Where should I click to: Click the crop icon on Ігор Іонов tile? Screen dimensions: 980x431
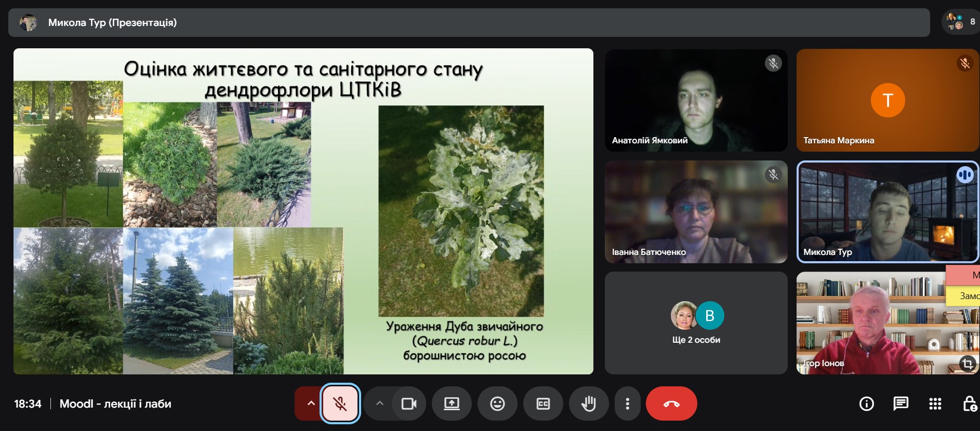click(967, 363)
